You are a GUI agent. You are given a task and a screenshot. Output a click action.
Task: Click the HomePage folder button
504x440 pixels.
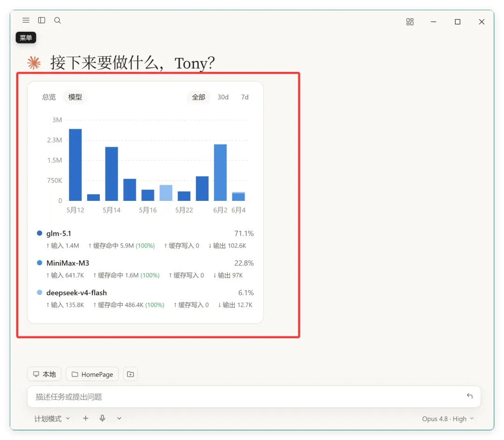(92, 374)
